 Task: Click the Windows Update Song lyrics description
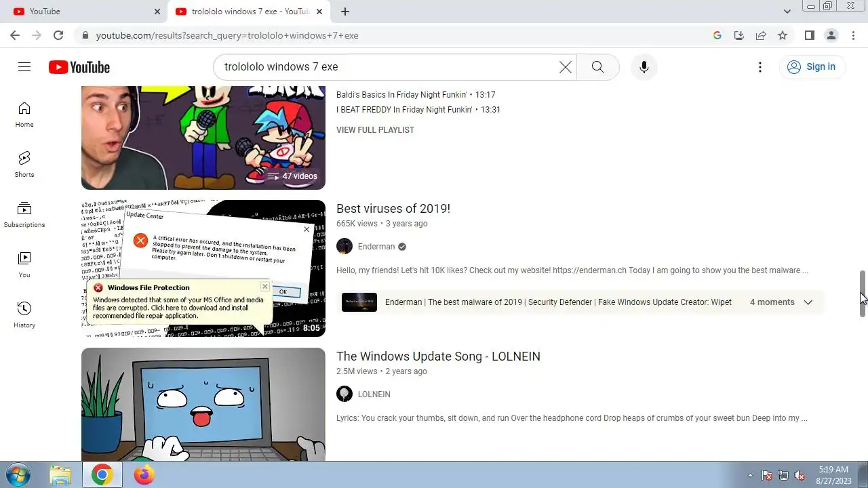[x=572, y=418]
